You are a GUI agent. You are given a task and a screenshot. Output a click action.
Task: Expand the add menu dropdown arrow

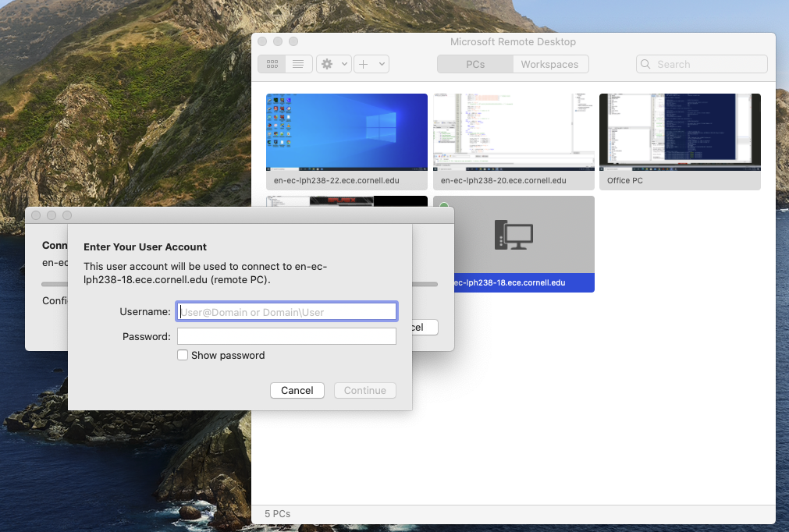pos(382,65)
